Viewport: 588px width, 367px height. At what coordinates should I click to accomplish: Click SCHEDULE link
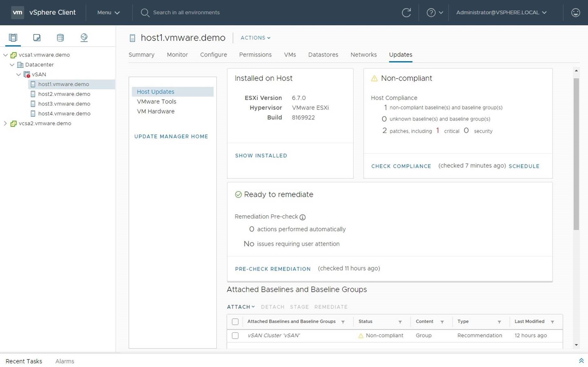524,166
